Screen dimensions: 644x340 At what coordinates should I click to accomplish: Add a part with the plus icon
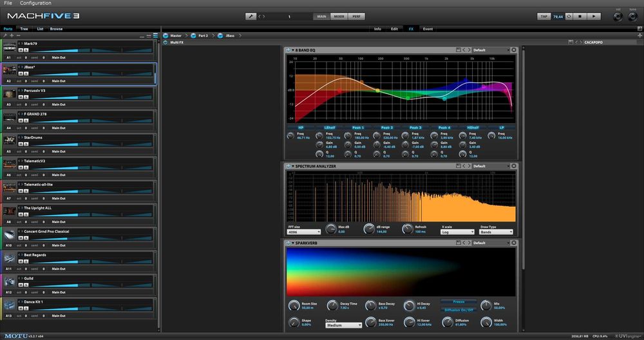pyautogui.click(x=12, y=35)
